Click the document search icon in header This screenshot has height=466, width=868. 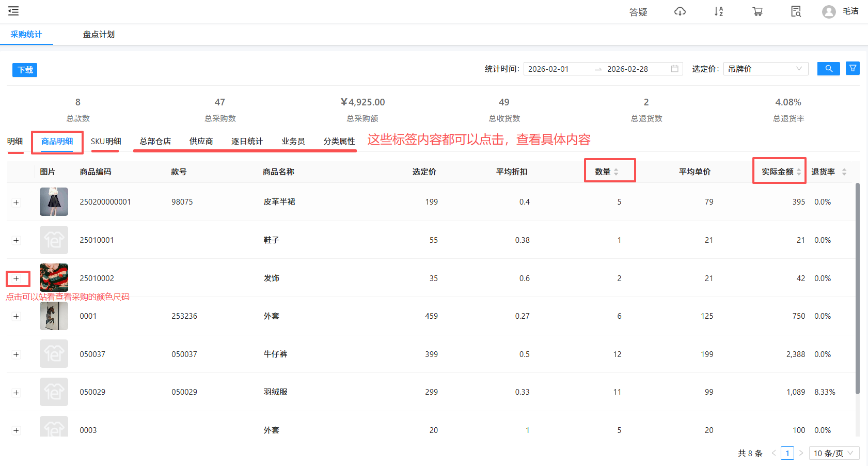(796, 11)
